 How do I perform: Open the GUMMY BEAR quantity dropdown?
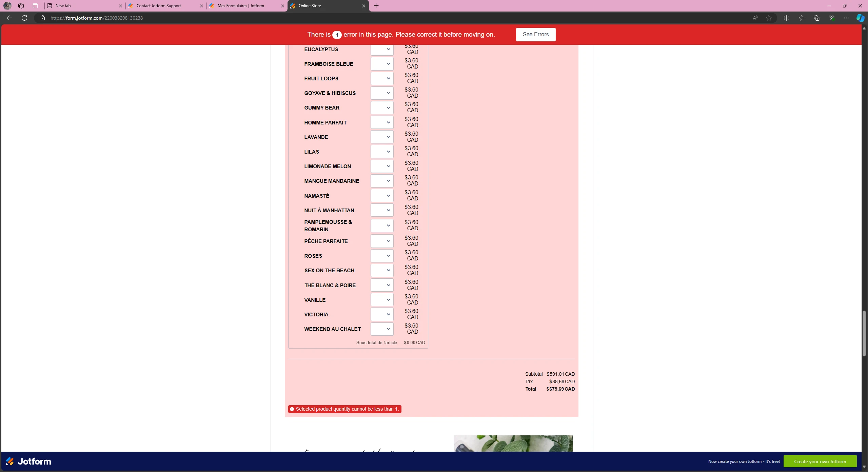point(382,107)
